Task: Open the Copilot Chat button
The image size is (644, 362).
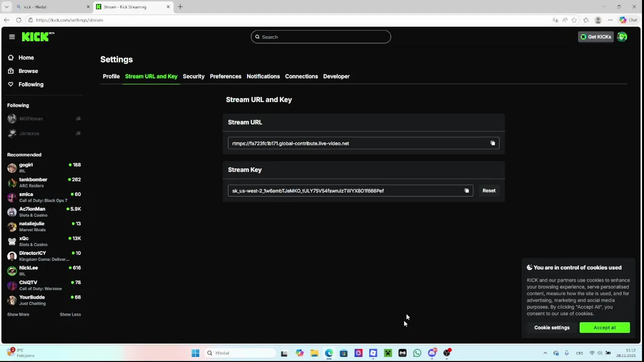Action: [629, 20]
